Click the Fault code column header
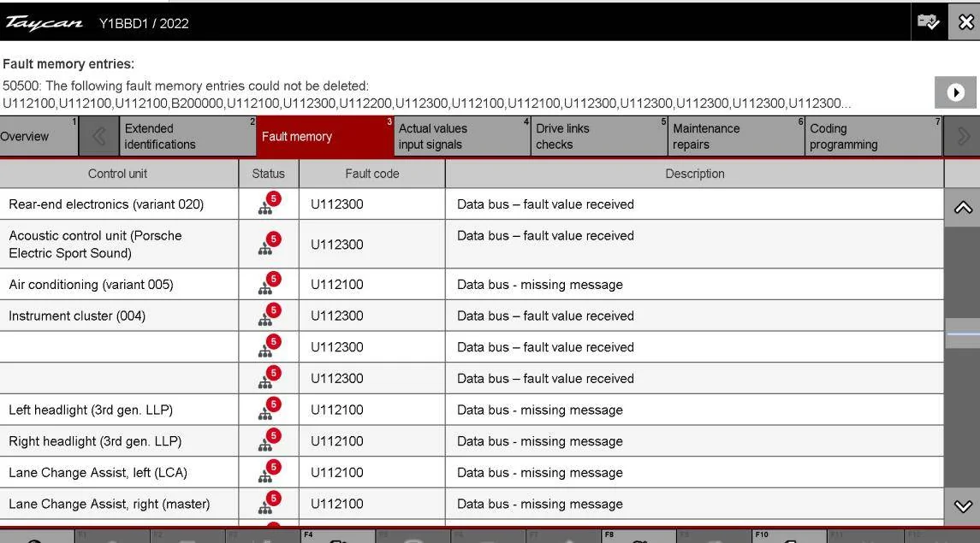This screenshot has width=980, height=543. tap(371, 174)
